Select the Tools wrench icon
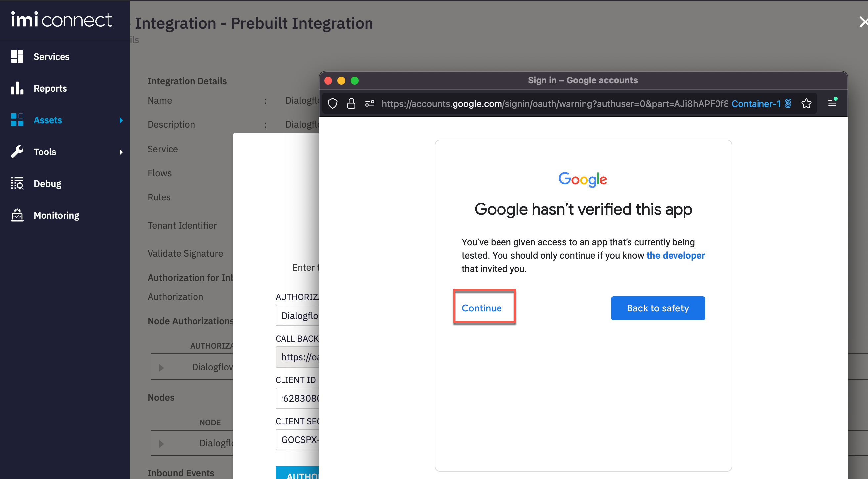The height and width of the screenshot is (479, 868). tap(17, 152)
